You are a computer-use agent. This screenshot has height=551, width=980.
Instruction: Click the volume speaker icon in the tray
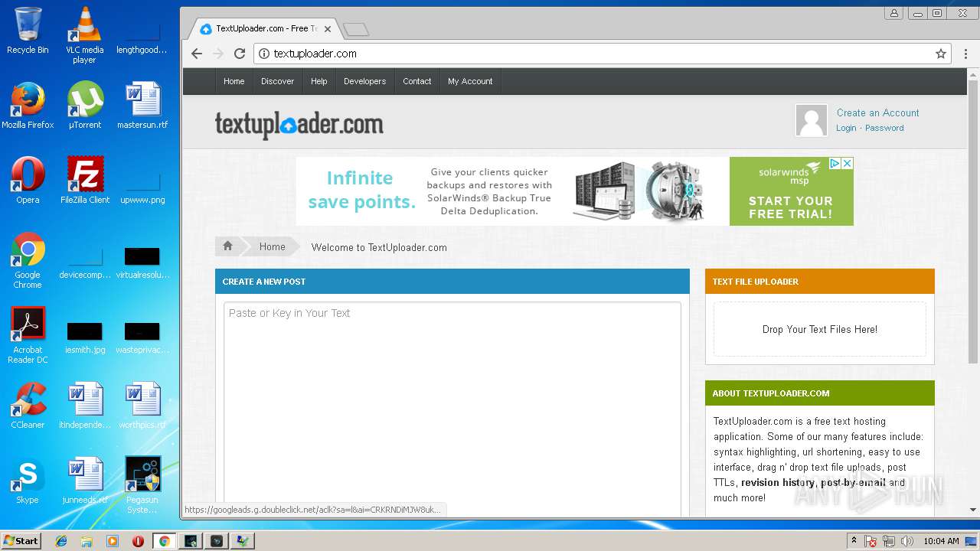(907, 541)
